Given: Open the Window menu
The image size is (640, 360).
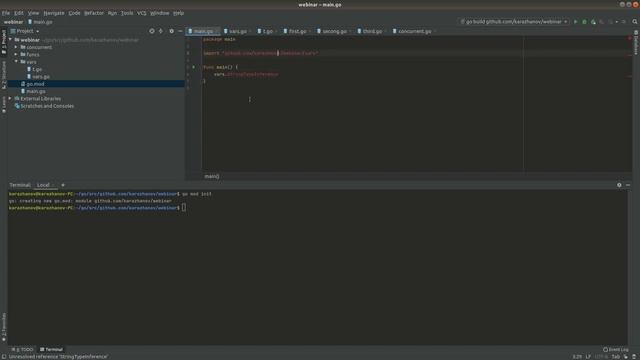Looking at the screenshot, I should [x=160, y=13].
